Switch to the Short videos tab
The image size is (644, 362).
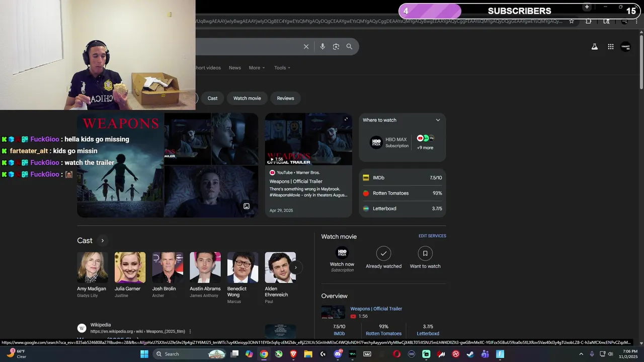(208, 68)
